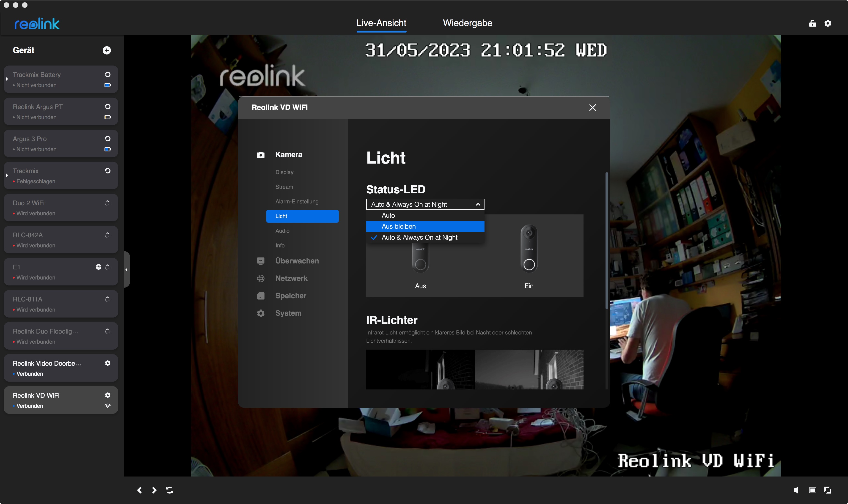The height and width of the screenshot is (504, 848).
Task: Click the refresh view icon at bottom
Action: 170,490
